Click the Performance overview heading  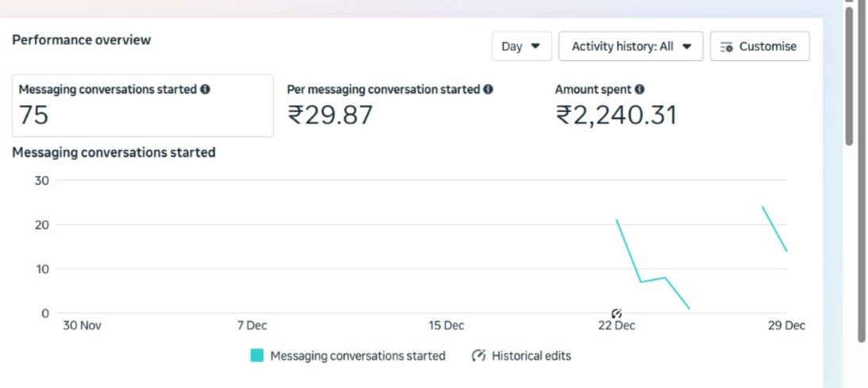[x=81, y=40]
